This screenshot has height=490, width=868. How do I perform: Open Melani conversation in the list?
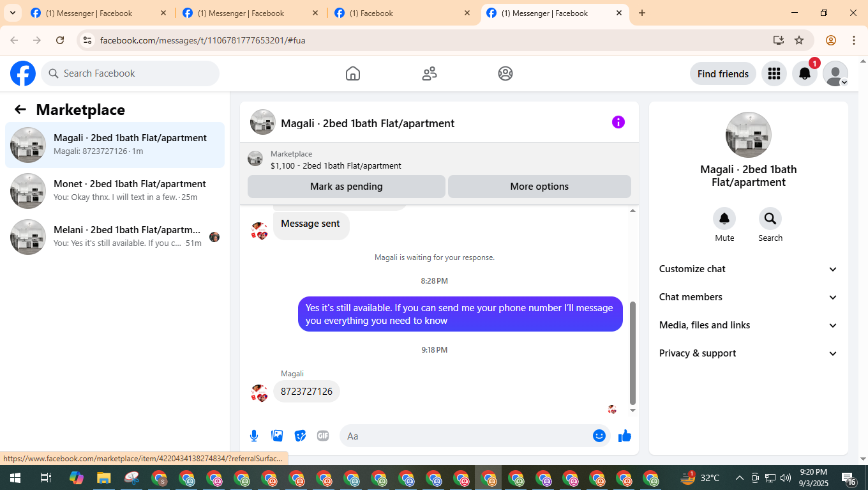pos(115,237)
